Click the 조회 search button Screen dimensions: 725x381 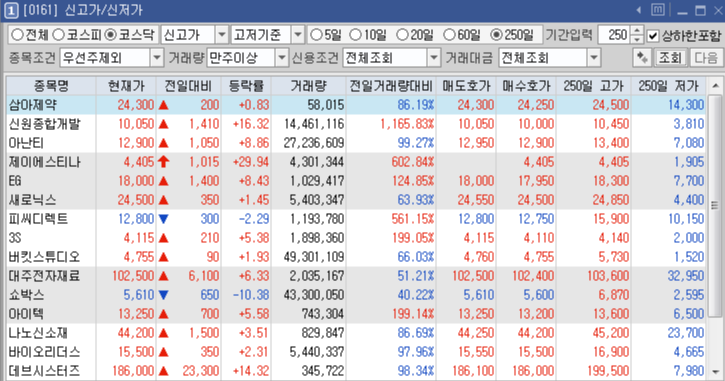coord(670,58)
